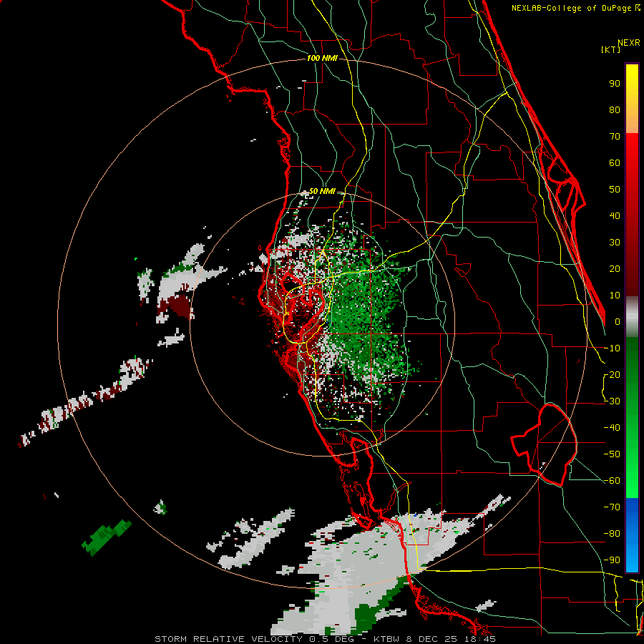Pick the blue segment of the color bar

click(x=632, y=535)
